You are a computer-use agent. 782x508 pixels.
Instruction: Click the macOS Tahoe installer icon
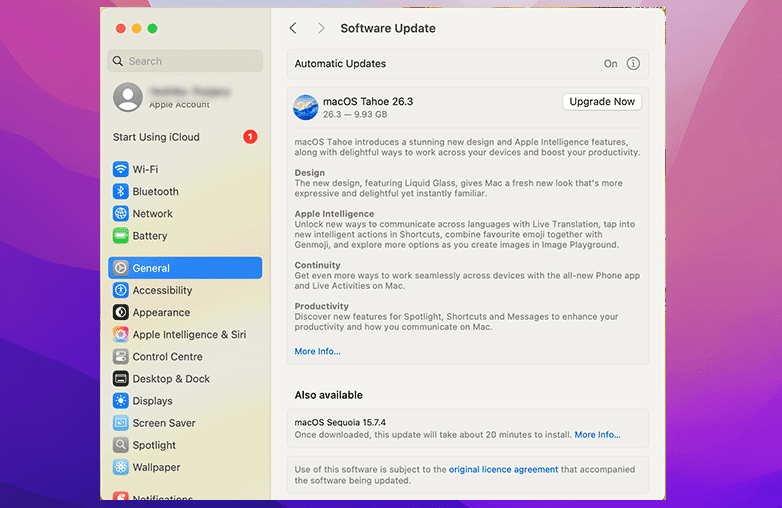tap(305, 107)
